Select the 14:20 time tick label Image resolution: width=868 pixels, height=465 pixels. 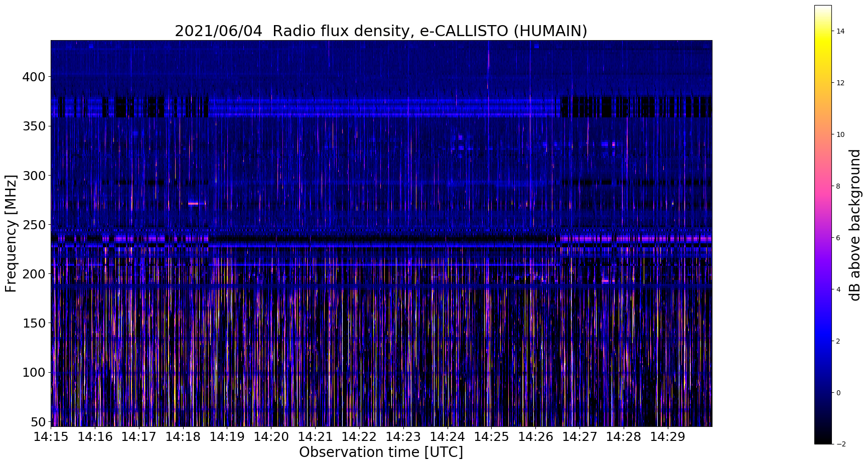(x=271, y=436)
